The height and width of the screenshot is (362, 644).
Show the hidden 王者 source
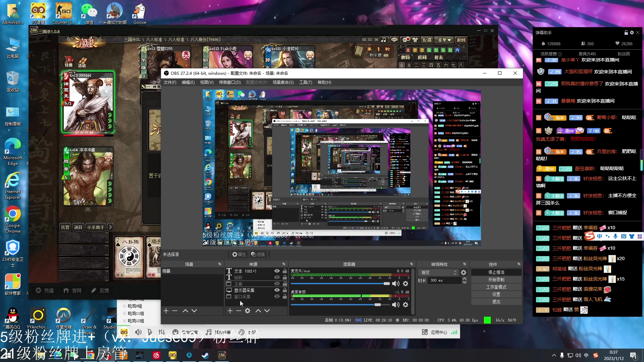pos(277,284)
